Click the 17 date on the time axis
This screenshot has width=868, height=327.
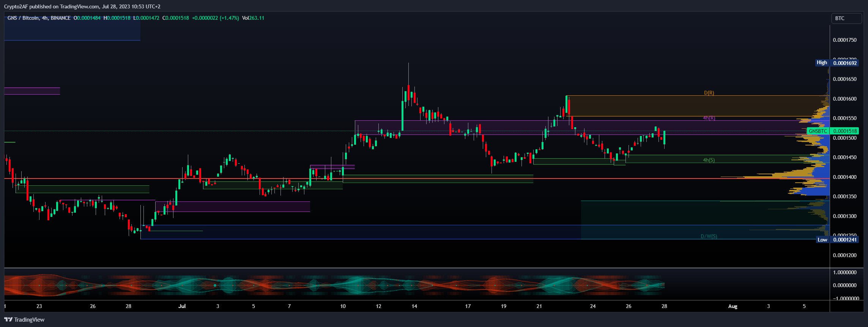click(468, 306)
